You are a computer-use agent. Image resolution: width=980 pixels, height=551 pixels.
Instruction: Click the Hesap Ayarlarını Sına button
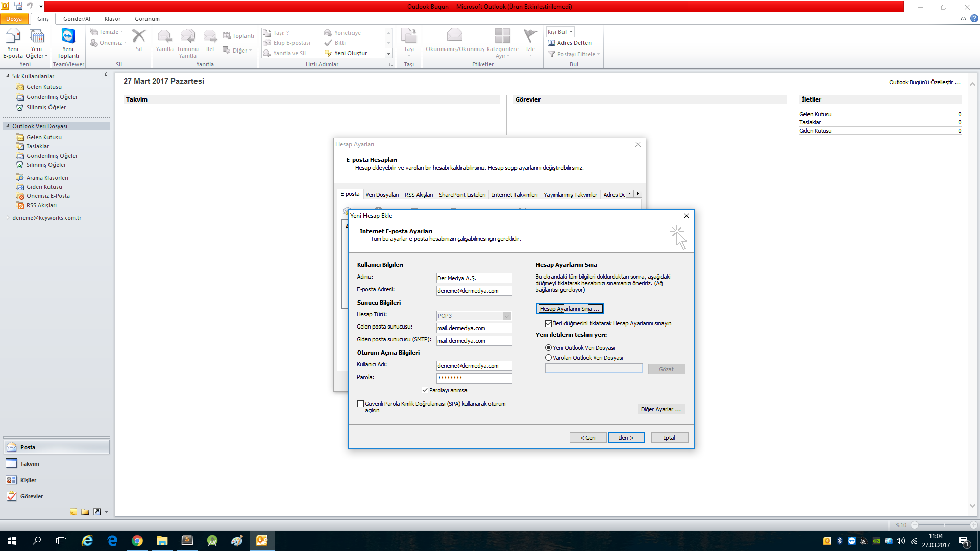click(570, 309)
